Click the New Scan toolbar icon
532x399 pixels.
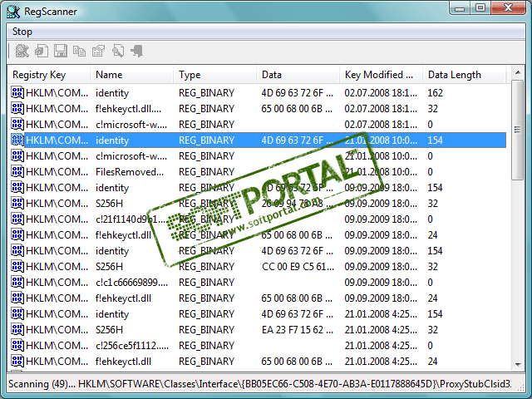pos(22,52)
